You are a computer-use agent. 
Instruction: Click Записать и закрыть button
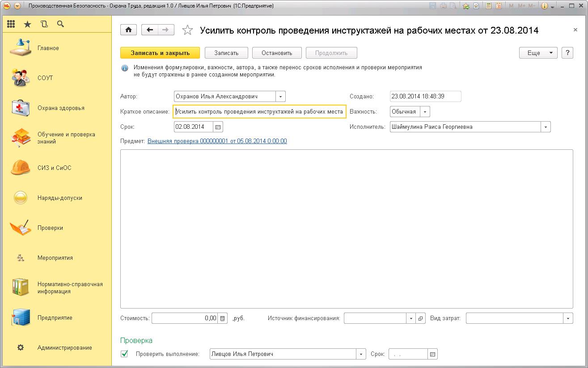[x=160, y=53]
